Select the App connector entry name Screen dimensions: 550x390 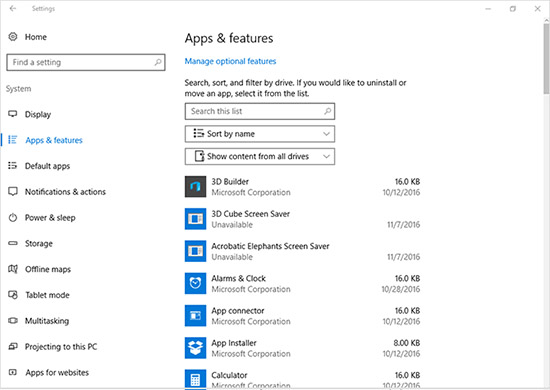(238, 311)
